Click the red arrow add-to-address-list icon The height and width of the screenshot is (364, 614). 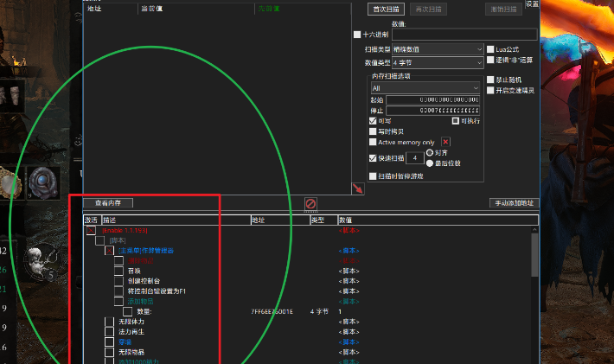[x=358, y=188]
